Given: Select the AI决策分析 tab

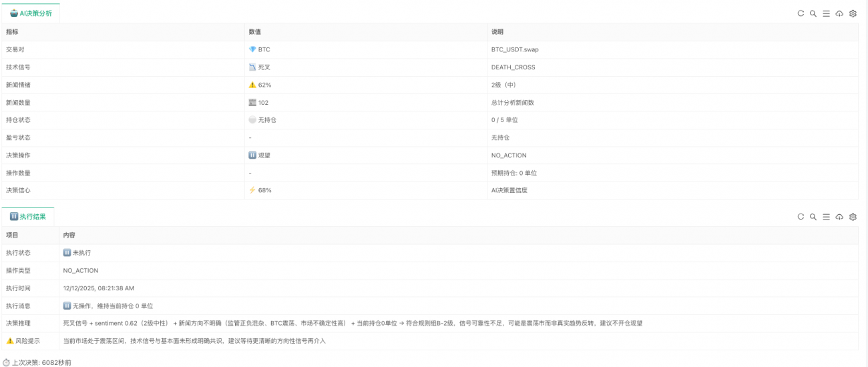Looking at the screenshot, I should (31, 13).
